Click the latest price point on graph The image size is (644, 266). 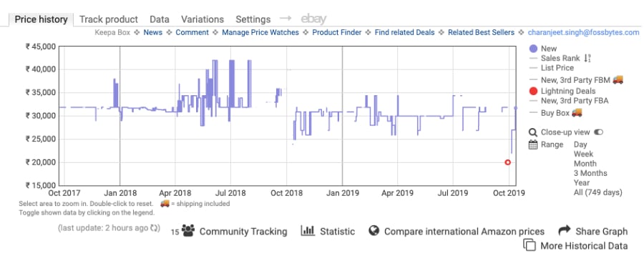516,108
